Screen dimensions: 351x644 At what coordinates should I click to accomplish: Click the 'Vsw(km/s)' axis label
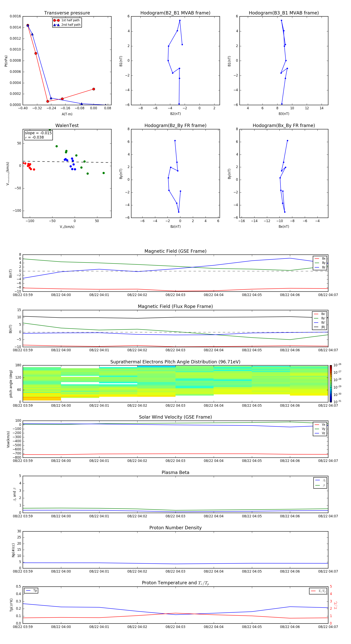point(8,439)
